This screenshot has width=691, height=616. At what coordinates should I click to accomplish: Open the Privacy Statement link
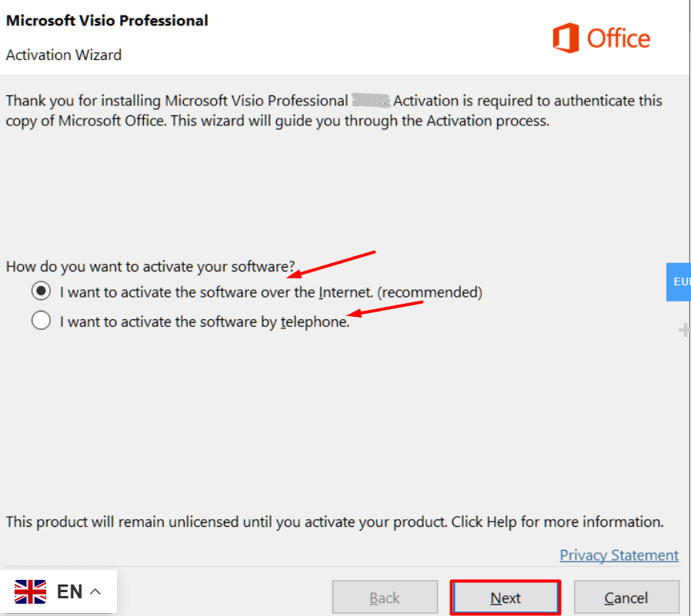pyautogui.click(x=619, y=554)
